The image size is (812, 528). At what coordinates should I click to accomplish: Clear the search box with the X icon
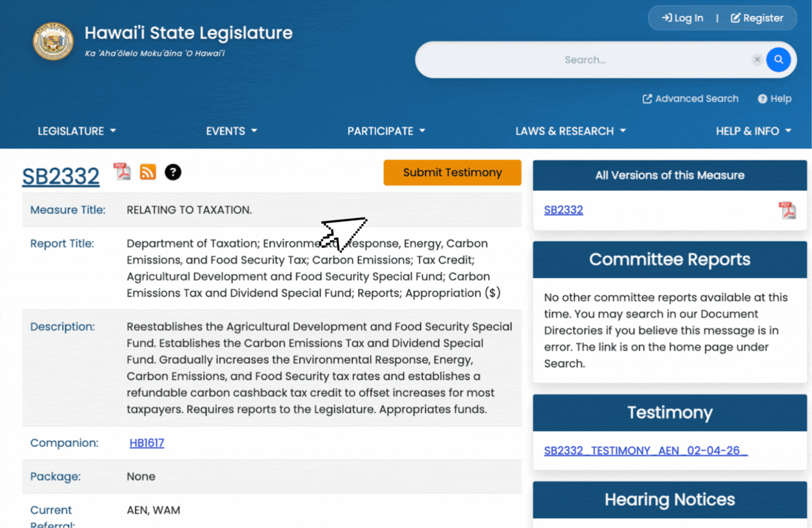(x=757, y=60)
